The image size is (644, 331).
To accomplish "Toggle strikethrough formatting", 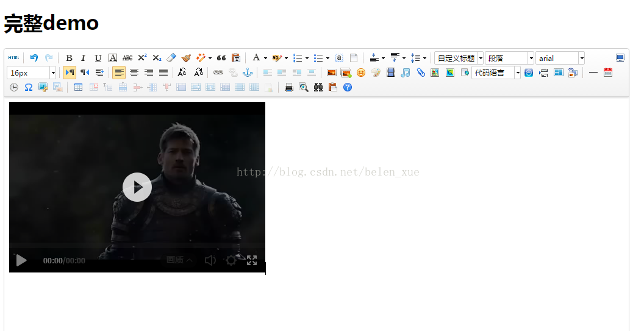I will click(x=127, y=58).
